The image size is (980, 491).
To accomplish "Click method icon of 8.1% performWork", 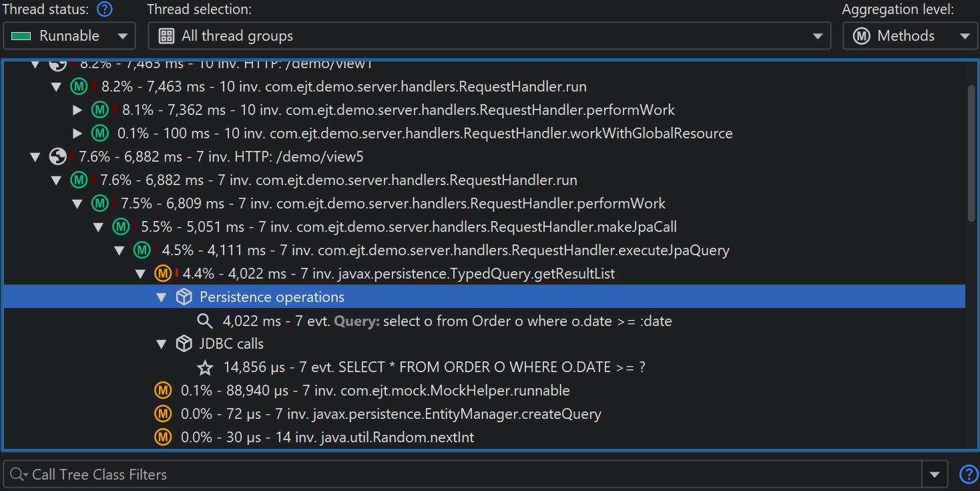I will coord(100,110).
